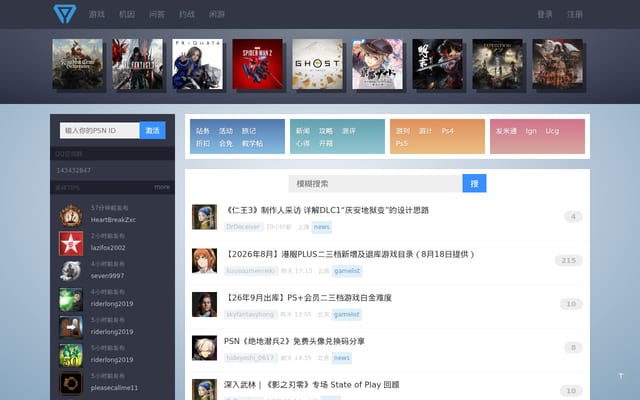Open the 深入武林 State of Play post

(312, 385)
